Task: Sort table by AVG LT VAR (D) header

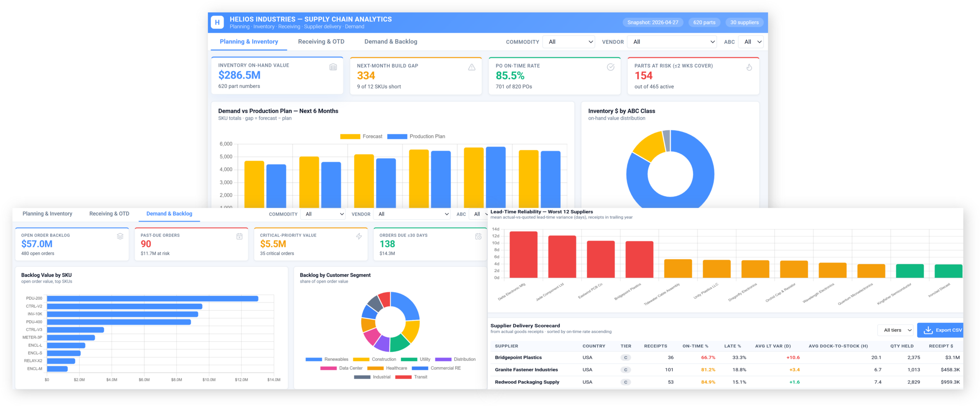Action: coord(773,346)
